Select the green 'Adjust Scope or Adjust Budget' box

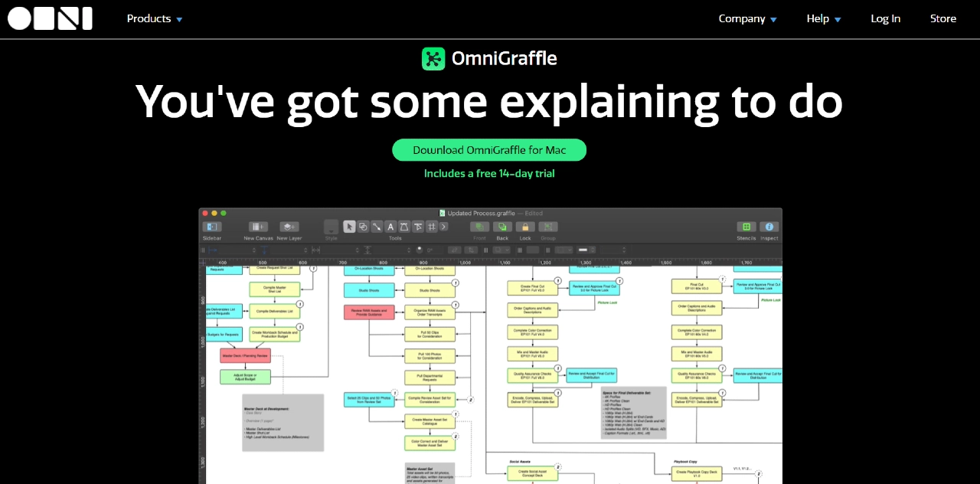tap(245, 378)
